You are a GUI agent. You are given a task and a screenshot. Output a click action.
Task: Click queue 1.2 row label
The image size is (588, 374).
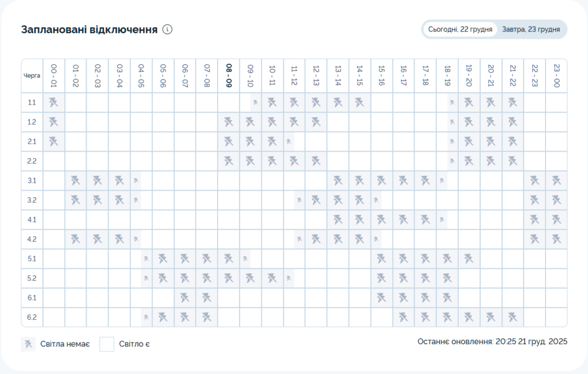click(x=32, y=122)
